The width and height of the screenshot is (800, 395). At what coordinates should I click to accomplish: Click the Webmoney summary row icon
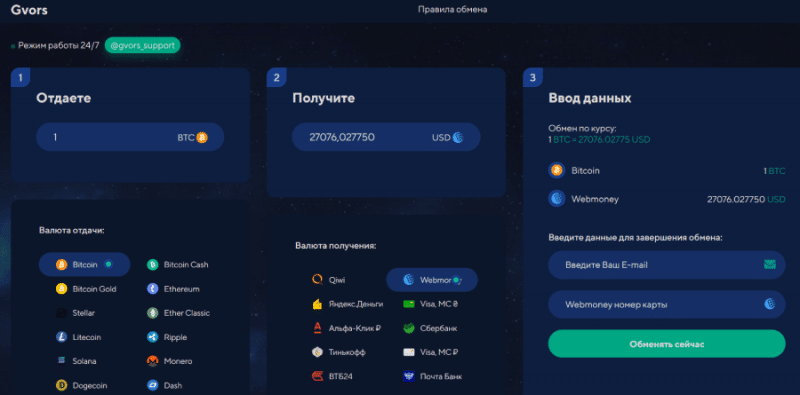point(557,199)
